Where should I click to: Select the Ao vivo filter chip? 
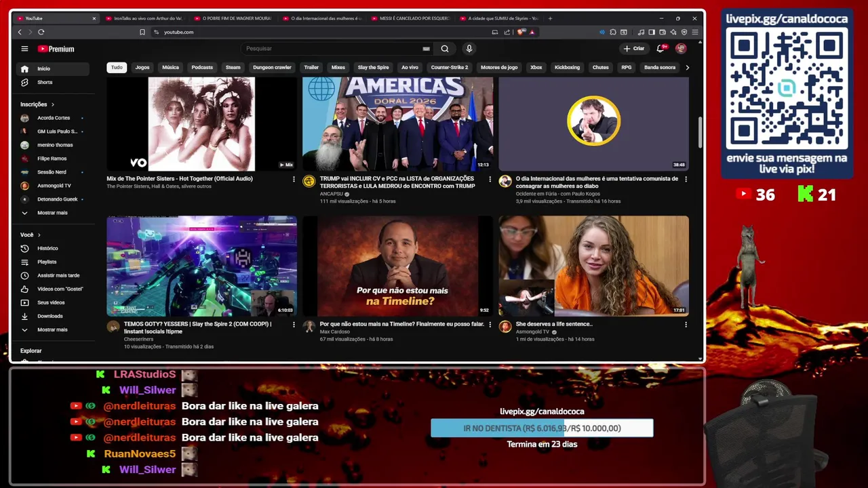coord(410,67)
